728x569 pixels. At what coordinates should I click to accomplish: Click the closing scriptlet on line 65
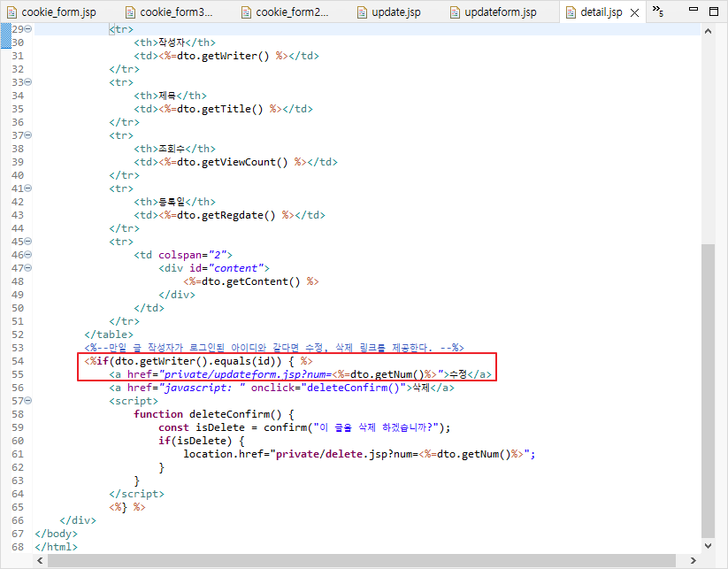pos(127,507)
